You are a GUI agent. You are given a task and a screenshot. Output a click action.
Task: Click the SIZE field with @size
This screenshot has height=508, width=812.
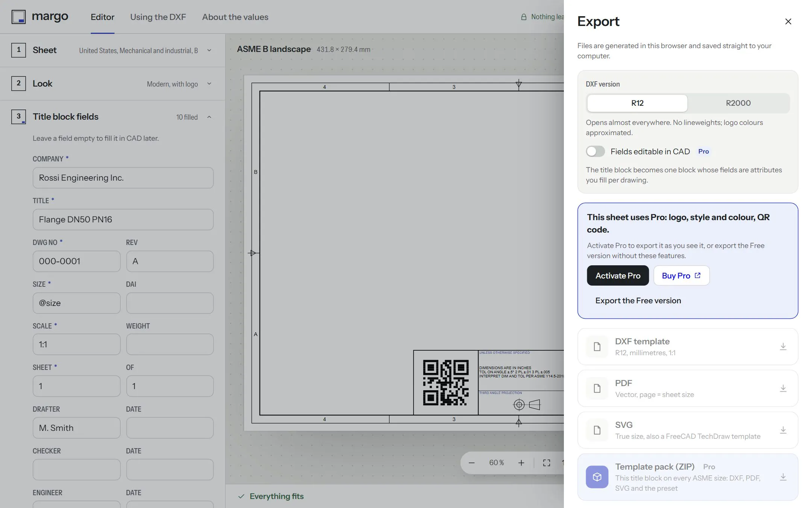[x=76, y=303]
